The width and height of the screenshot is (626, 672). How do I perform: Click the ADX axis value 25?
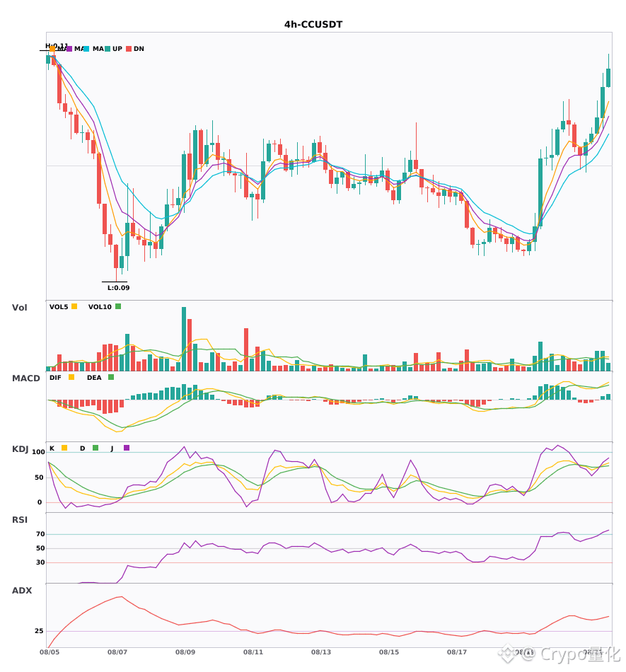pos(39,631)
